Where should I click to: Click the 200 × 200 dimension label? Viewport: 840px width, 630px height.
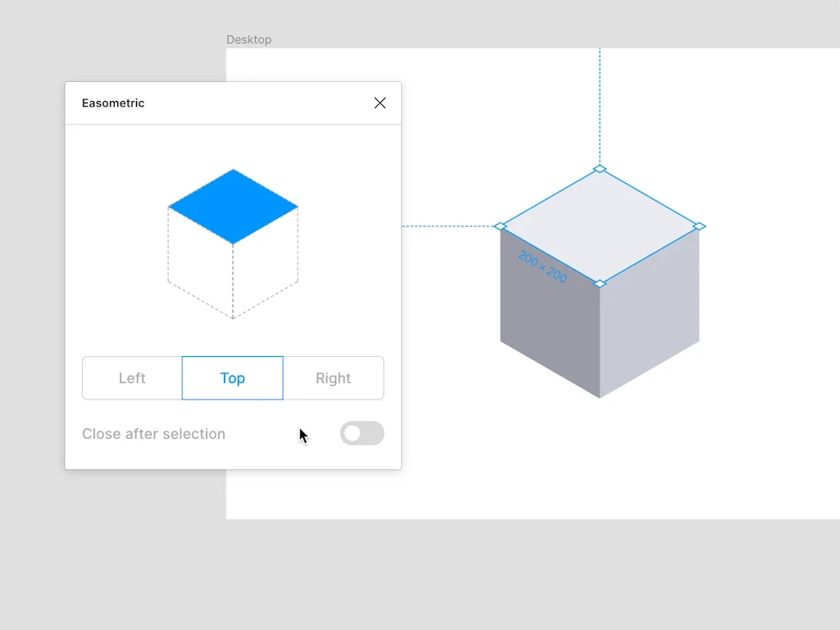pyautogui.click(x=542, y=267)
